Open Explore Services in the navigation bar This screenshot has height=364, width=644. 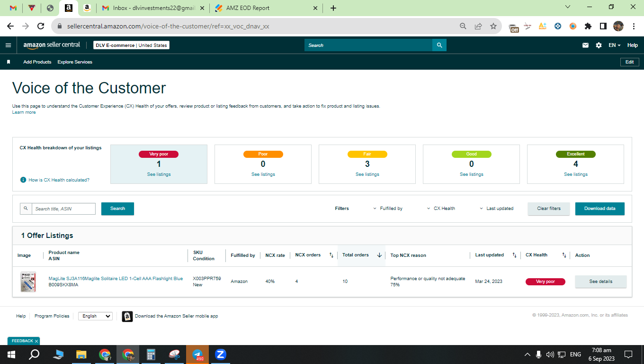(x=75, y=62)
